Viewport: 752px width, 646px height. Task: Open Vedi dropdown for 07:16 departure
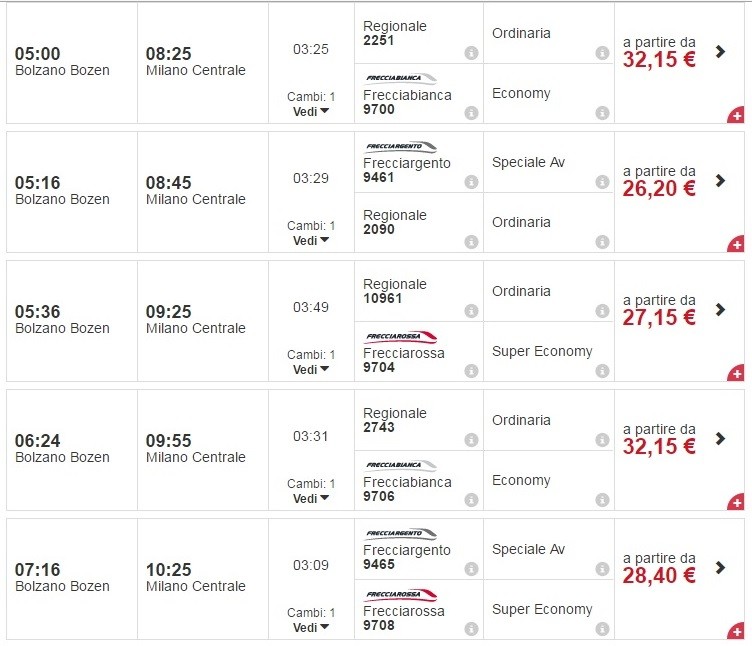point(311,627)
